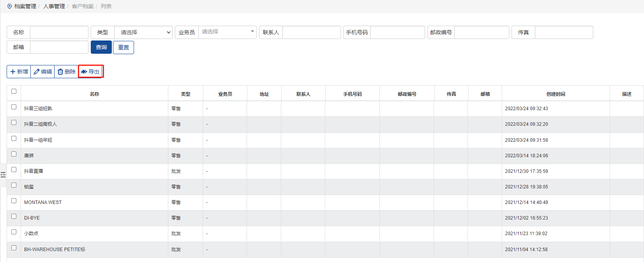Click into the 手机号码 input field
The image size is (644, 262).
coord(397,32)
